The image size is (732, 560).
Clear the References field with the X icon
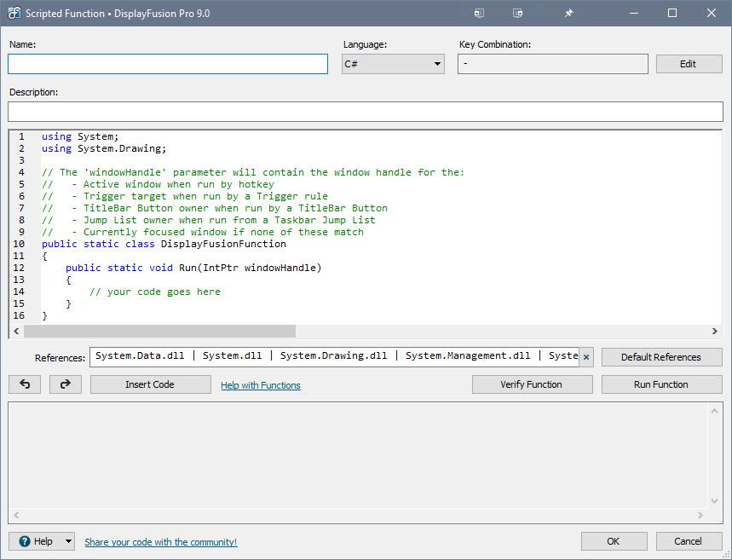(586, 357)
